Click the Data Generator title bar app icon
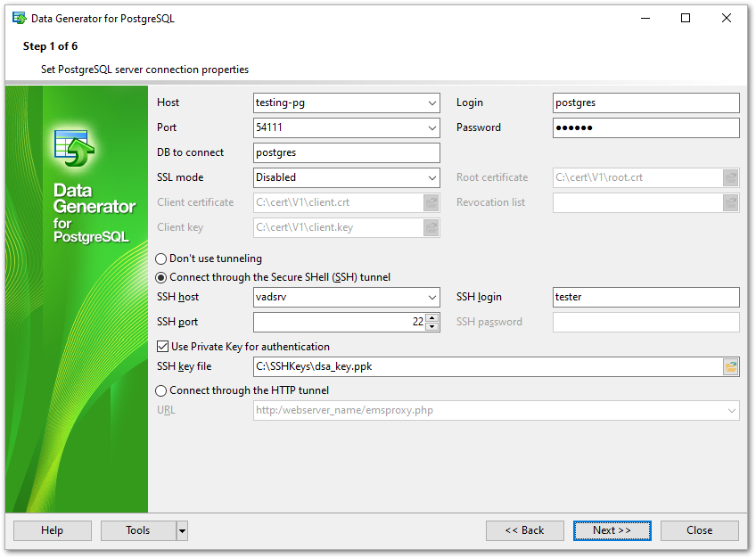This screenshot has height=558, width=756. [x=20, y=19]
